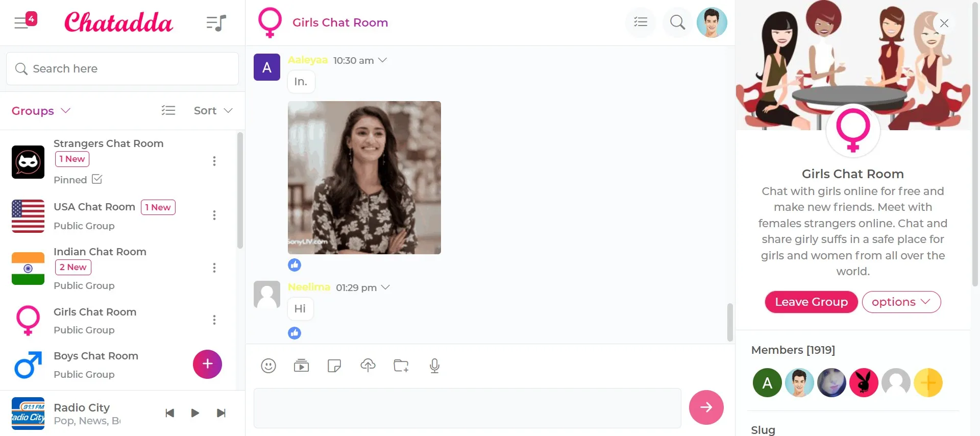Play the Radio City station
The width and height of the screenshot is (980, 436).
[x=195, y=413]
